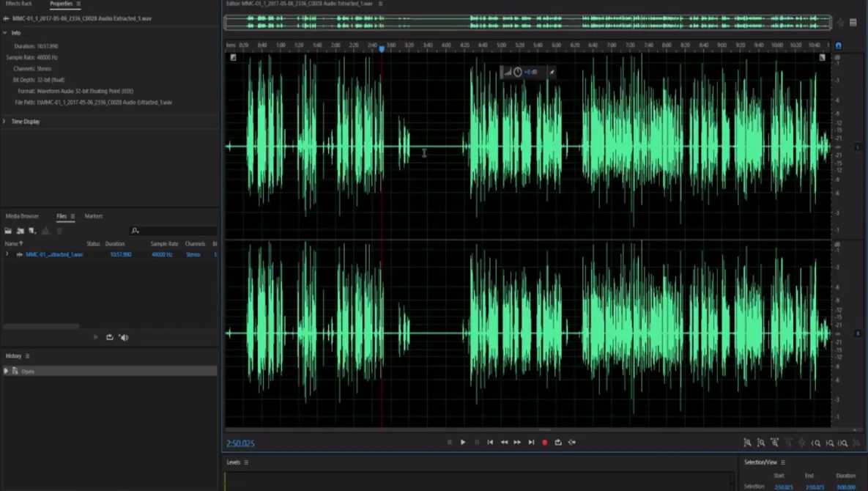868x491 pixels.
Task: Toggle Skip Selection in transport bar
Action: (x=572, y=443)
